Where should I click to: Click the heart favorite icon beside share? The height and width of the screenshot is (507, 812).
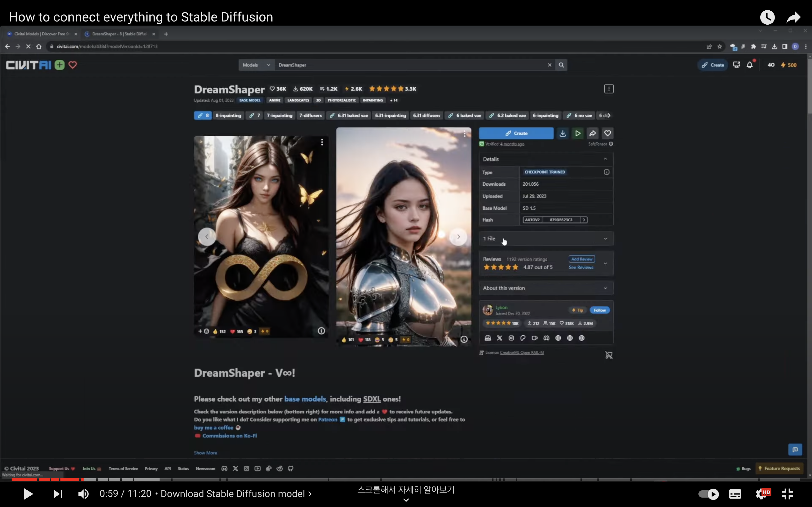click(607, 134)
